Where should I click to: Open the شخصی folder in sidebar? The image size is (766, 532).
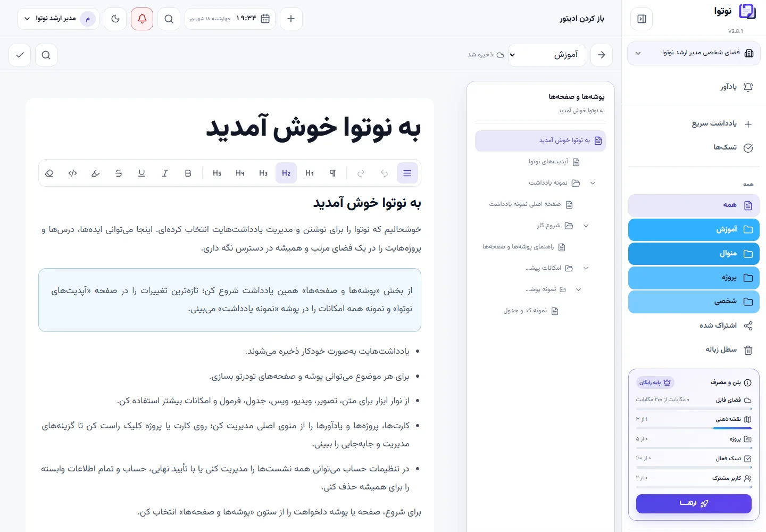point(694,302)
